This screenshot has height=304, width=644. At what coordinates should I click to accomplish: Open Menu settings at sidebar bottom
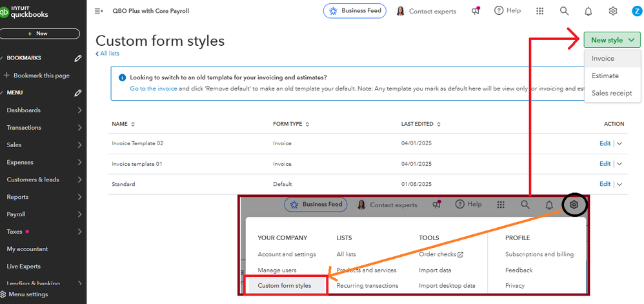[28, 294]
